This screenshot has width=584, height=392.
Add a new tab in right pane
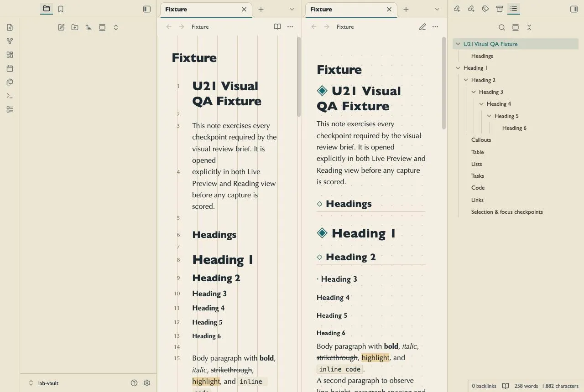point(406,9)
